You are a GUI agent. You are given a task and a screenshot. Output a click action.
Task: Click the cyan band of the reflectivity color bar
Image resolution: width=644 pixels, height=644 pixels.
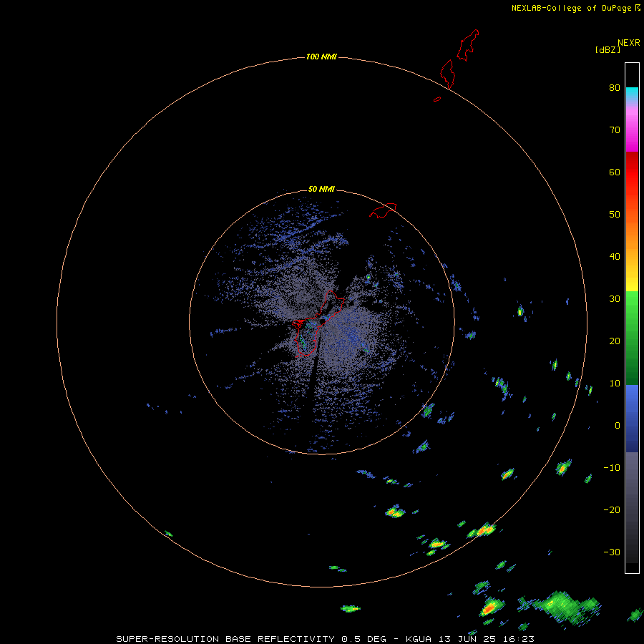(x=632, y=93)
